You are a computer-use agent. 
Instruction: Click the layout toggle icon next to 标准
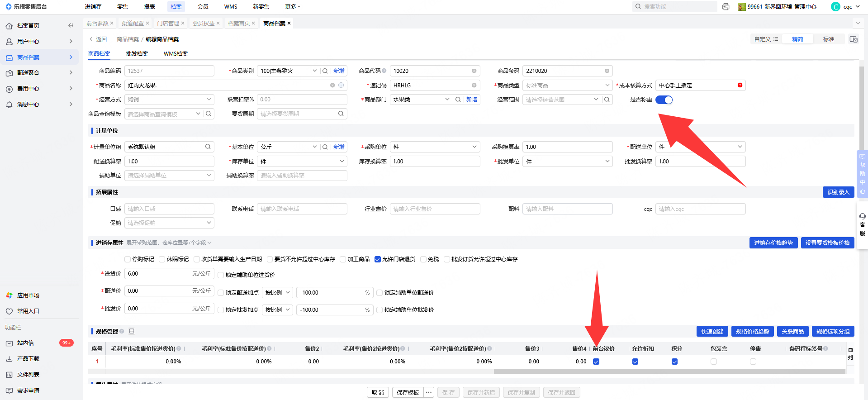[x=854, y=39]
